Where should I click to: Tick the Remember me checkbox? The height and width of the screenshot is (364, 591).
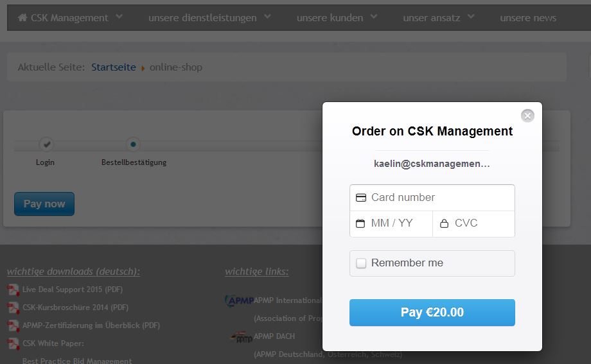[361, 263]
